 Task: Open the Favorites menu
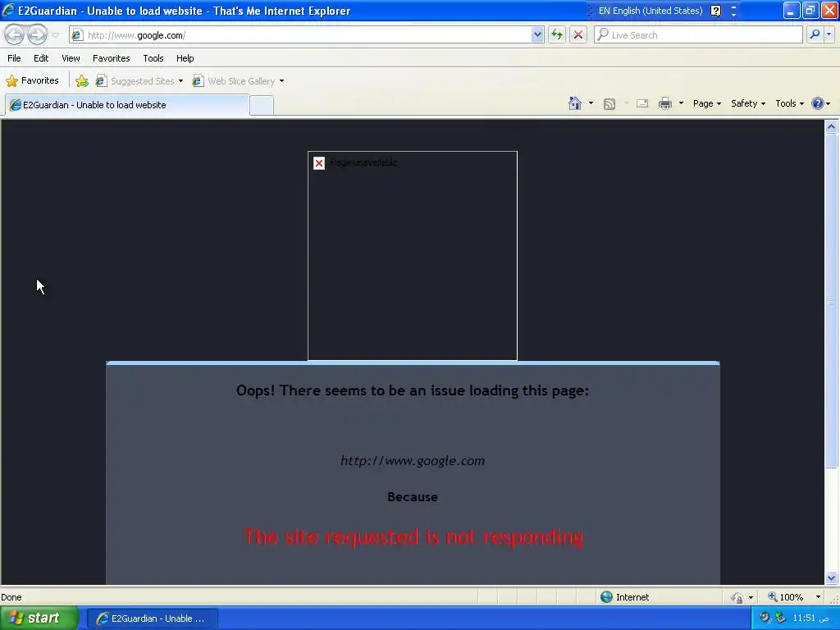click(x=111, y=58)
